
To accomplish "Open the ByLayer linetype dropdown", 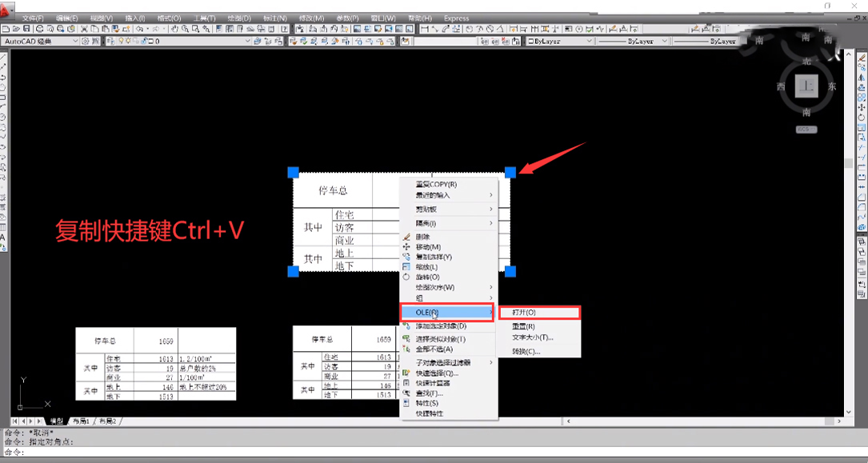I will click(x=634, y=41).
